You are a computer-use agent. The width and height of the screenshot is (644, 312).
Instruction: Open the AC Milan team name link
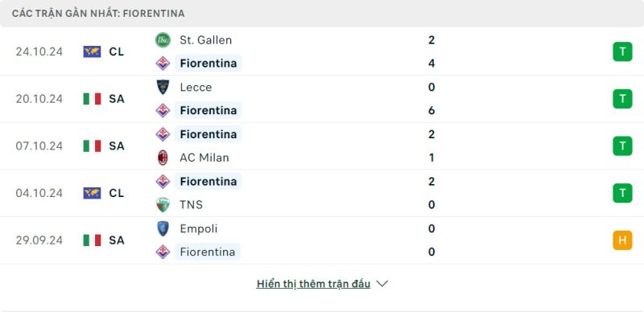pos(204,158)
